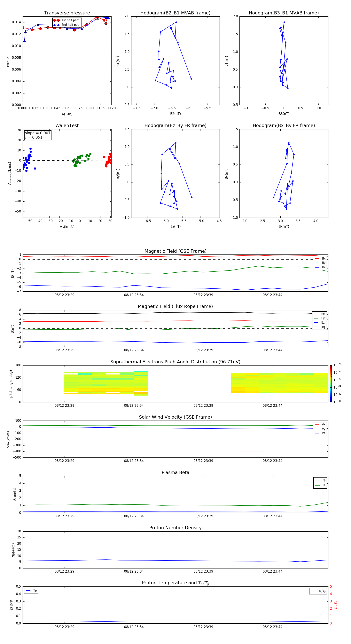The image size is (351, 644).
Task: Click the By' legend entry in Flux Rope panel
Action: click(320, 318)
